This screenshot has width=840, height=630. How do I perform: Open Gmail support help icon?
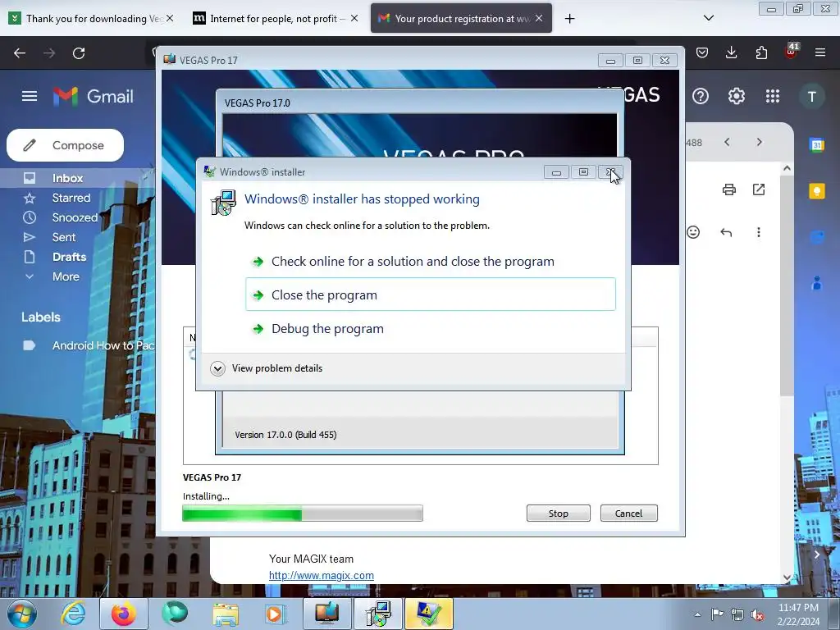(x=701, y=96)
